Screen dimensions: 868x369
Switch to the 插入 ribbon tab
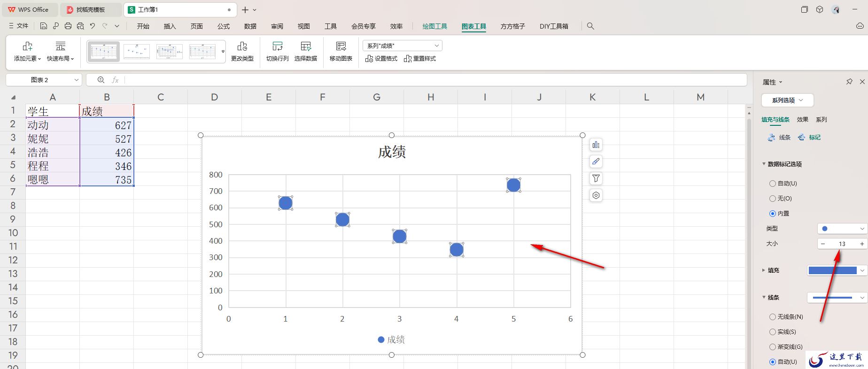(x=170, y=26)
